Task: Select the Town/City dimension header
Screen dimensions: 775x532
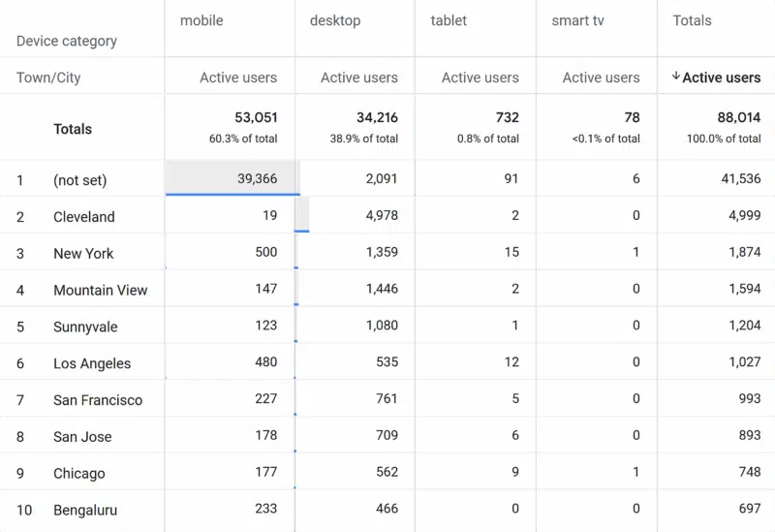Action: 48,78
